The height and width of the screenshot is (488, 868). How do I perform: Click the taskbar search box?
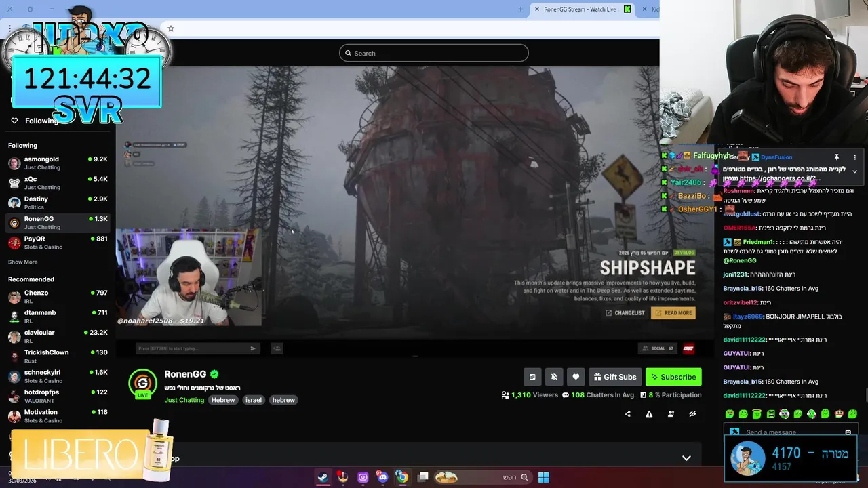pyautogui.click(x=482, y=477)
